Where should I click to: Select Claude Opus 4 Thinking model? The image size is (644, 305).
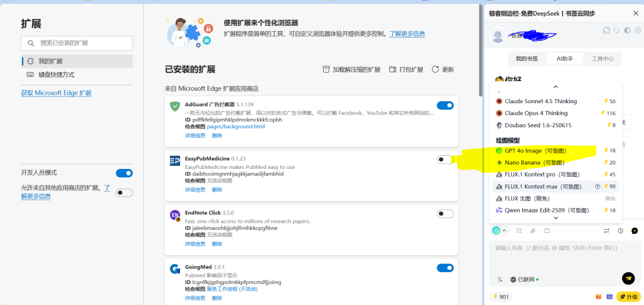click(x=556, y=113)
